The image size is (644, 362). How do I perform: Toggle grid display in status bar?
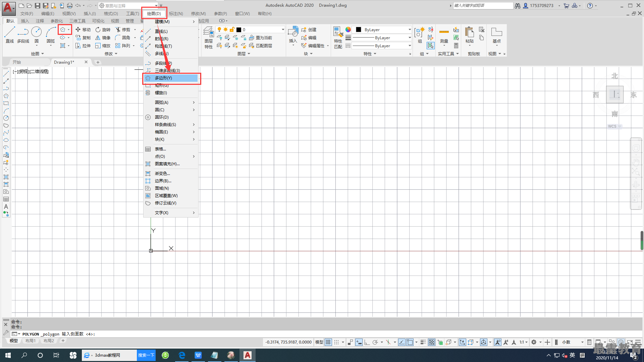tap(328, 342)
